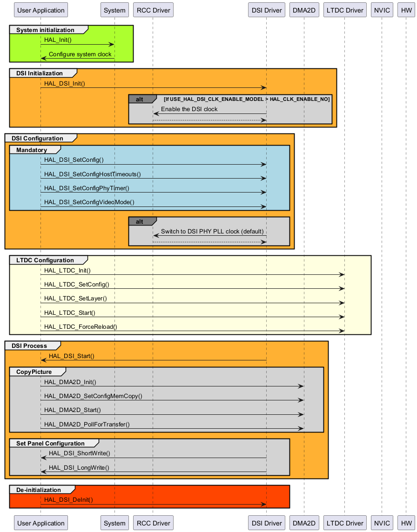Click the bottom DMA2D participant box
Image resolution: width=417 pixels, height=532 pixels.
click(304, 523)
